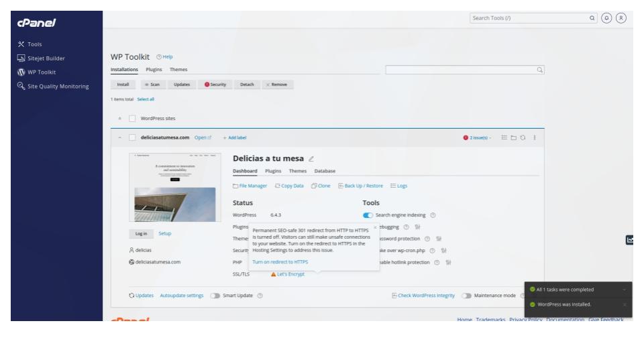
Task: Click the Detach button
Action: (247, 84)
